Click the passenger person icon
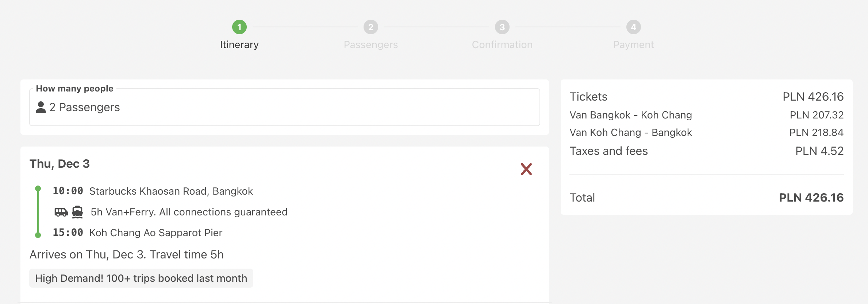The height and width of the screenshot is (304, 868). (41, 107)
